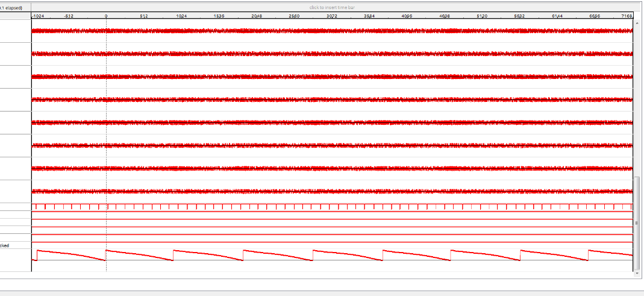Click the vertical scrollbar thumb
644x296 pixels.
pyautogui.click(x=636, y=223)
